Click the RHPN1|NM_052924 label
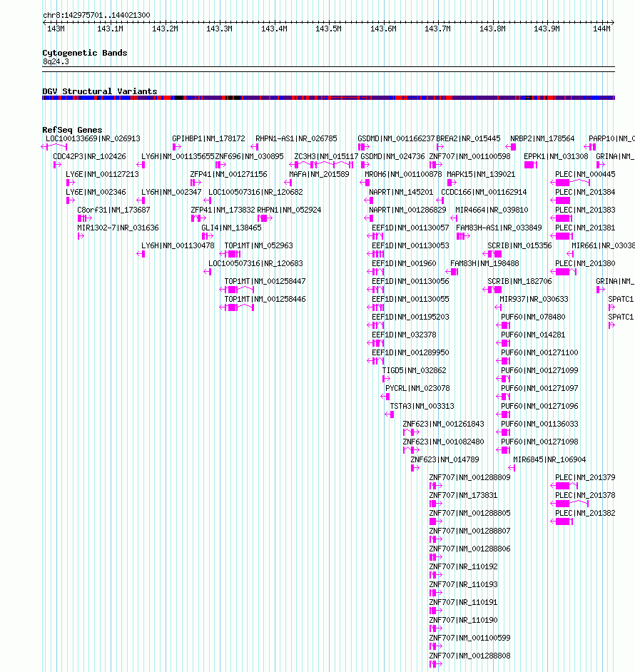 pyautogui.click(x=289, y=210)
